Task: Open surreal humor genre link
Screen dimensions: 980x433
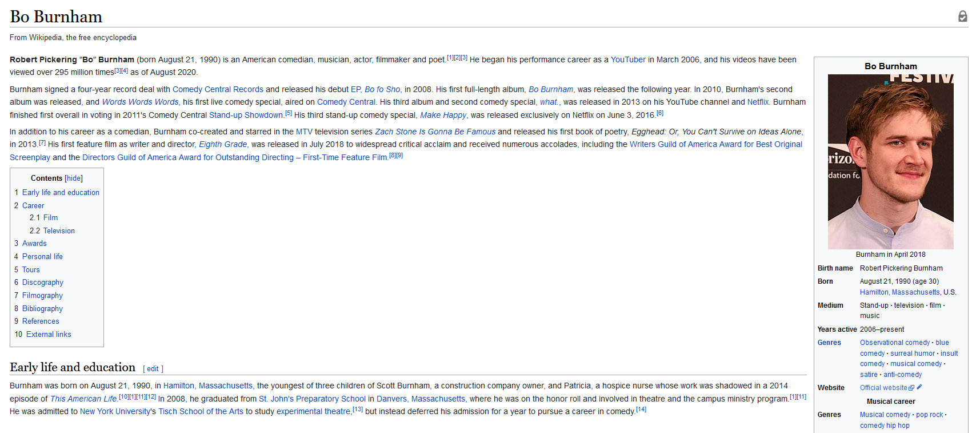Action: click(913, 353)
